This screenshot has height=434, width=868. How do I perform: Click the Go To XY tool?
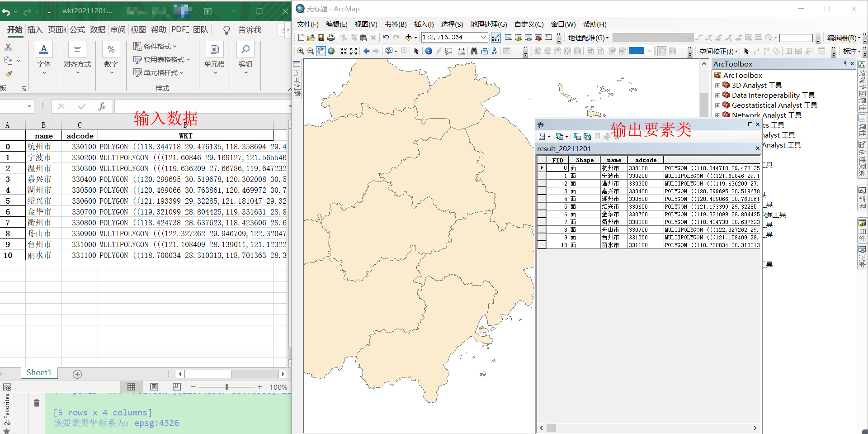494,51
